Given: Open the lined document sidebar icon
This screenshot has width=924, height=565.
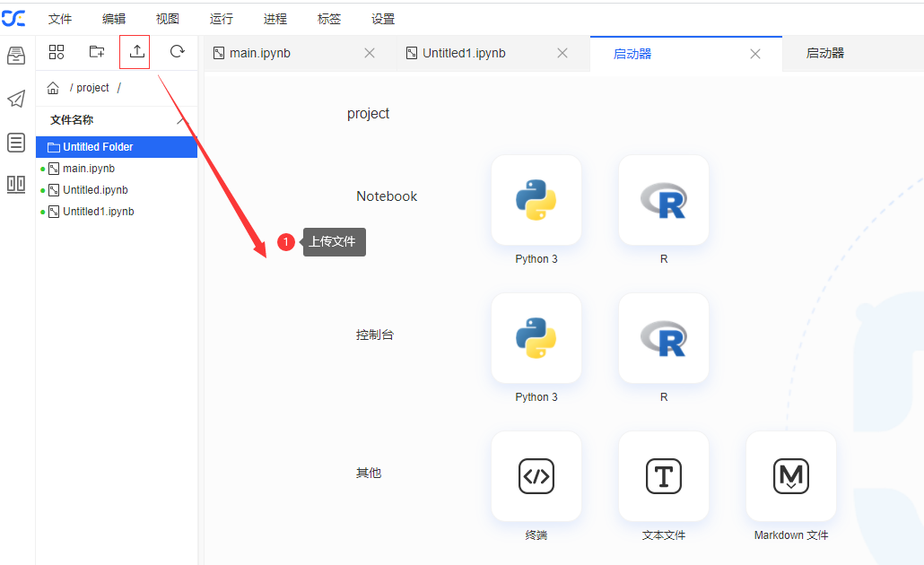Looking at the screenshot, I should click(16, 142).
